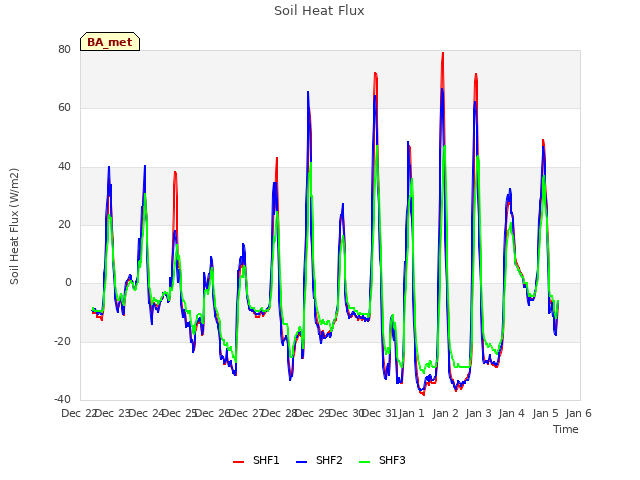Click the 60 y-axis tick label
640x480 pixels.
coord(64,108)
